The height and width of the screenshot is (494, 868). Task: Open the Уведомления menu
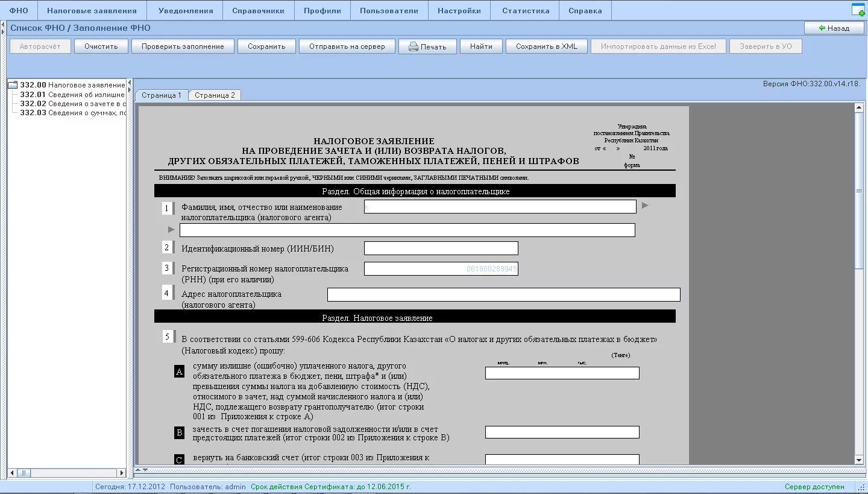click(186, 11)
